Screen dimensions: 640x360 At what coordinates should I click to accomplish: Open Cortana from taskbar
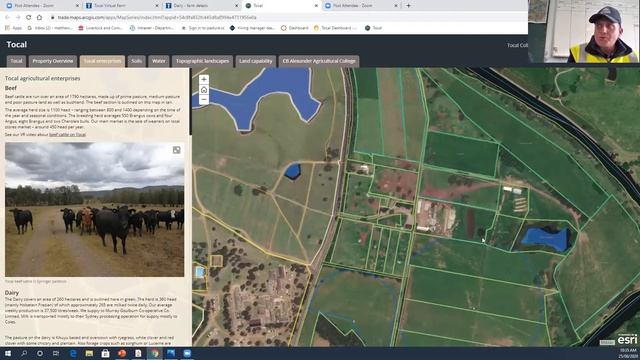coord(40,353)
